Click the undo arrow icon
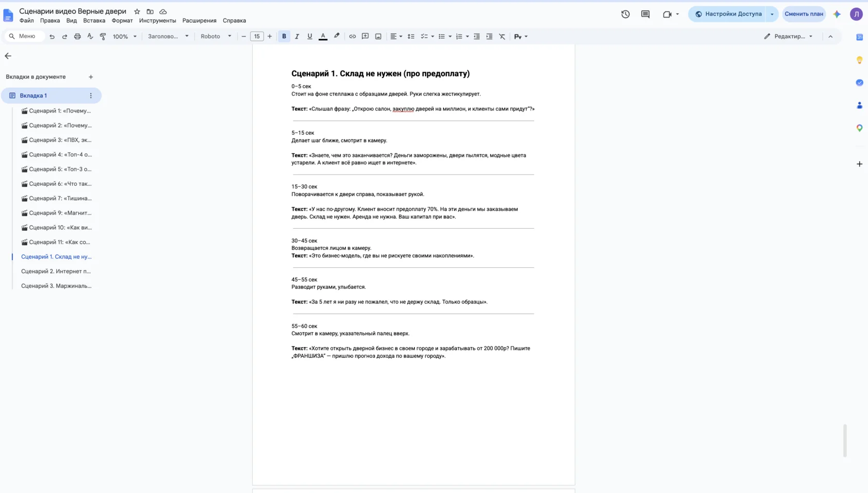 [x=52, y=36]
